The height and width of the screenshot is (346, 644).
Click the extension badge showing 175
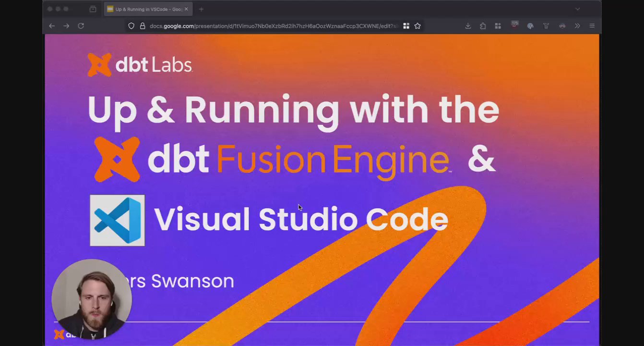(x=514, y=24)
